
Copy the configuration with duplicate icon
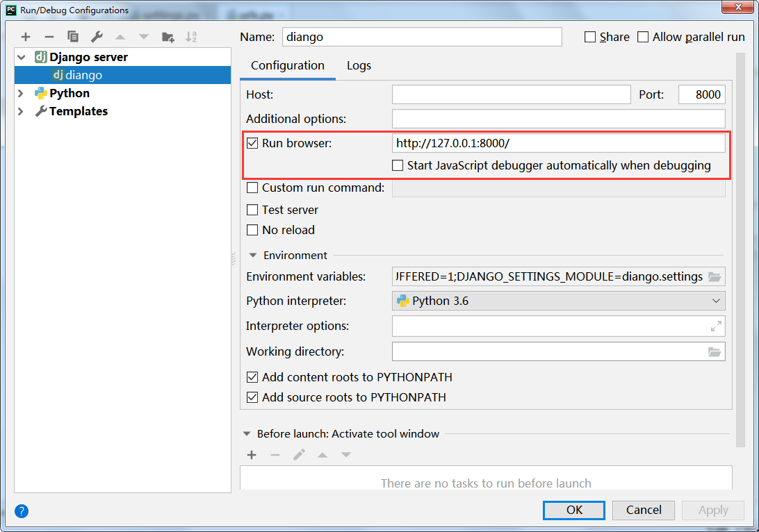[x=72, y=37]
